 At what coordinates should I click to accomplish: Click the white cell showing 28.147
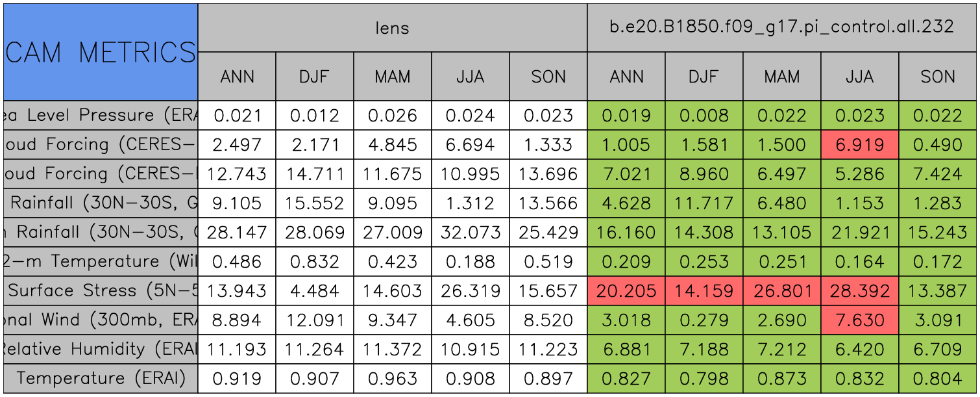click(237, 233)
